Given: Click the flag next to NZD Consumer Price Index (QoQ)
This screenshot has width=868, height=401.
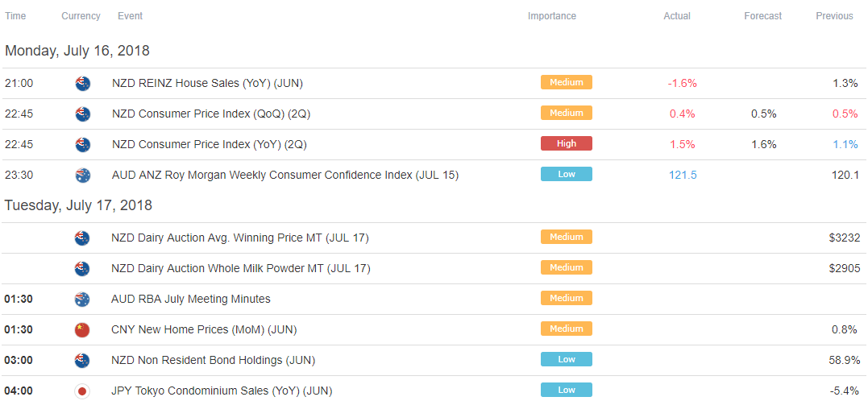Looking at the screenshot, I should pos(82,114).
